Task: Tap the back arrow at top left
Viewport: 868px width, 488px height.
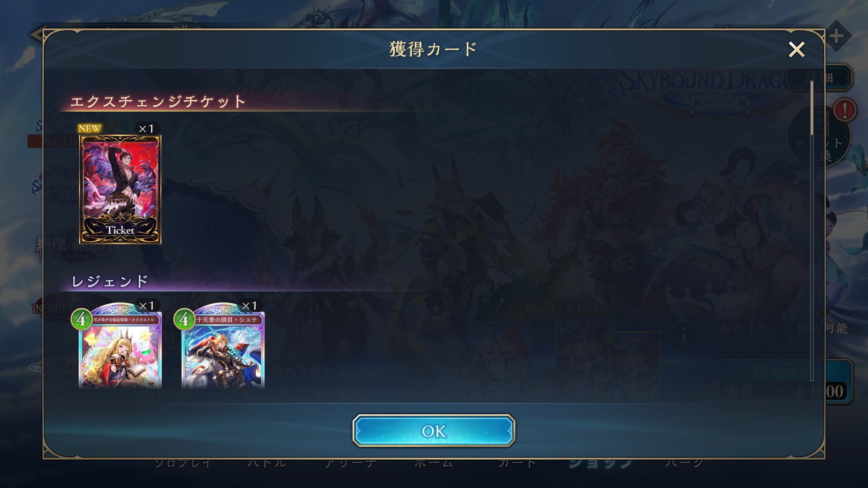Action: 36,34
